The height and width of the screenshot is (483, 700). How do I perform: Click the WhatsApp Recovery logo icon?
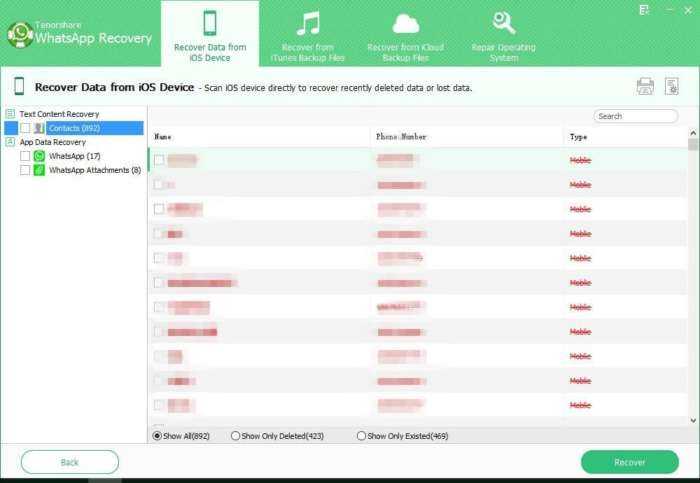tap(20, 35)
